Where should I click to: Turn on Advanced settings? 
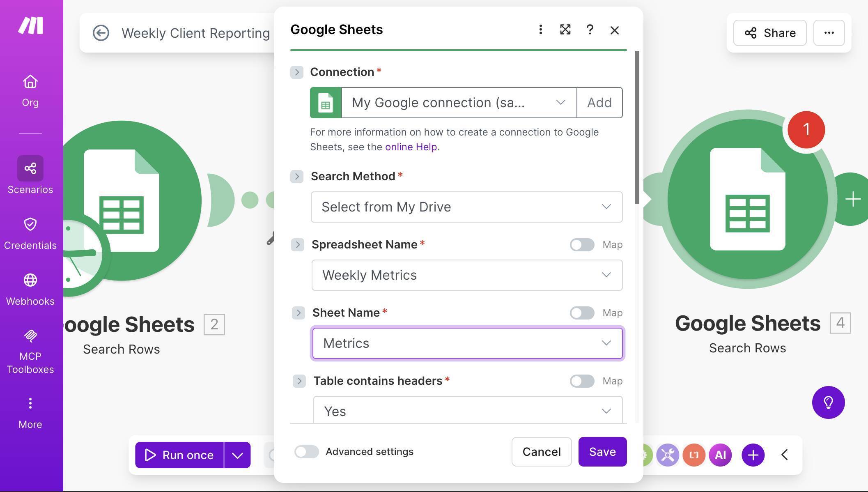coord(306,452)
